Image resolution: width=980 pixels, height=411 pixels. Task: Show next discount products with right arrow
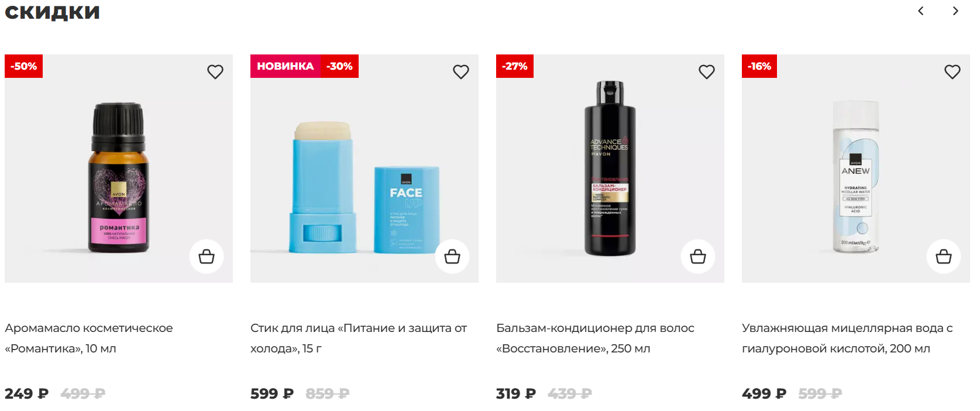(x=955, y=11)
